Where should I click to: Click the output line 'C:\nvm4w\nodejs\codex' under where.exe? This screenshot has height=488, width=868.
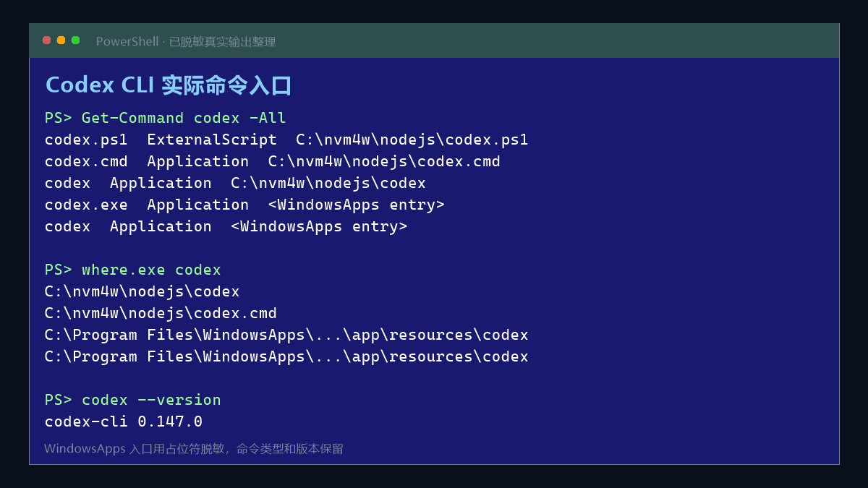pyautogui.click(x=142, y=291)
